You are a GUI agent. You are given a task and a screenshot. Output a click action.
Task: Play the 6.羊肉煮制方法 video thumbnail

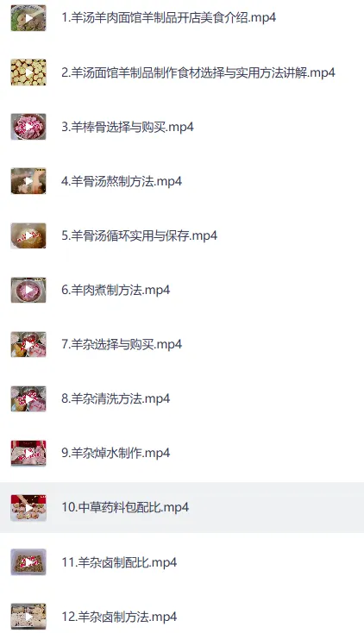pyautogui.click(x=28, y=291)
